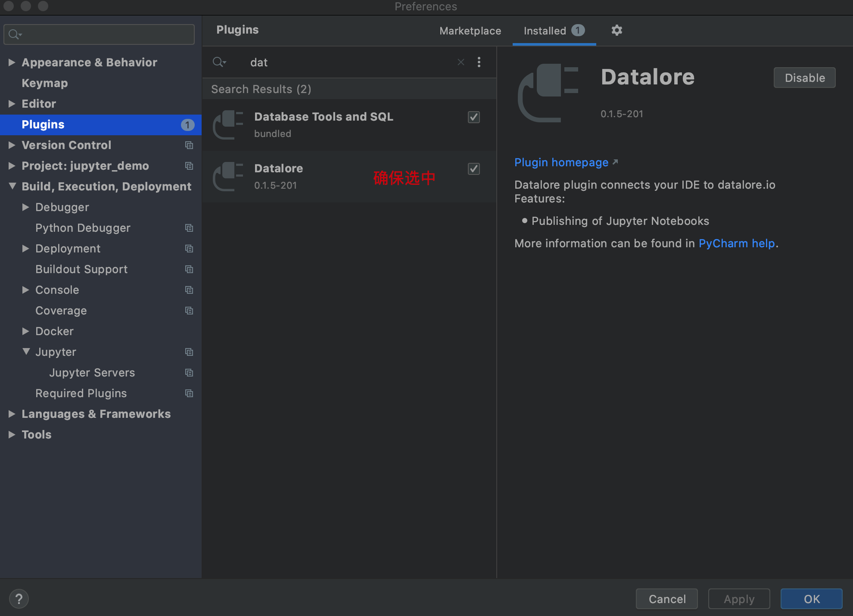Confirm preferences with OK
853x616 pixels.
tap(812, 599)
